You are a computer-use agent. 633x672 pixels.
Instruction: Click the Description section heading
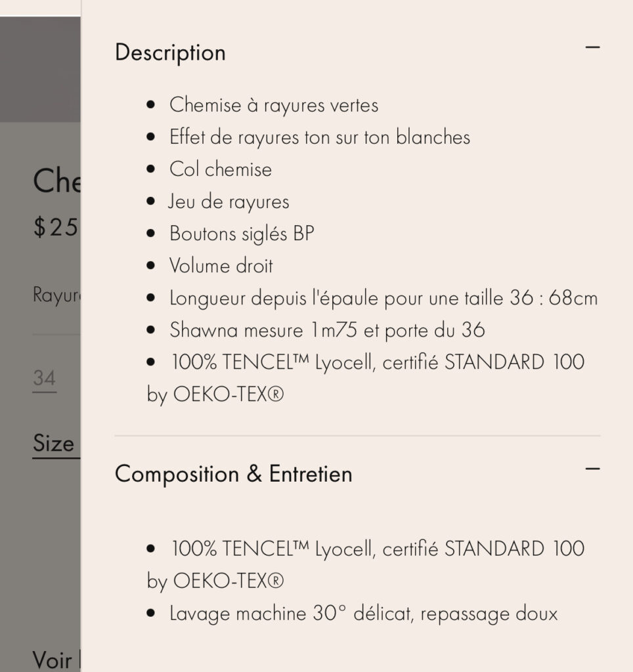[x=170, y=52]
